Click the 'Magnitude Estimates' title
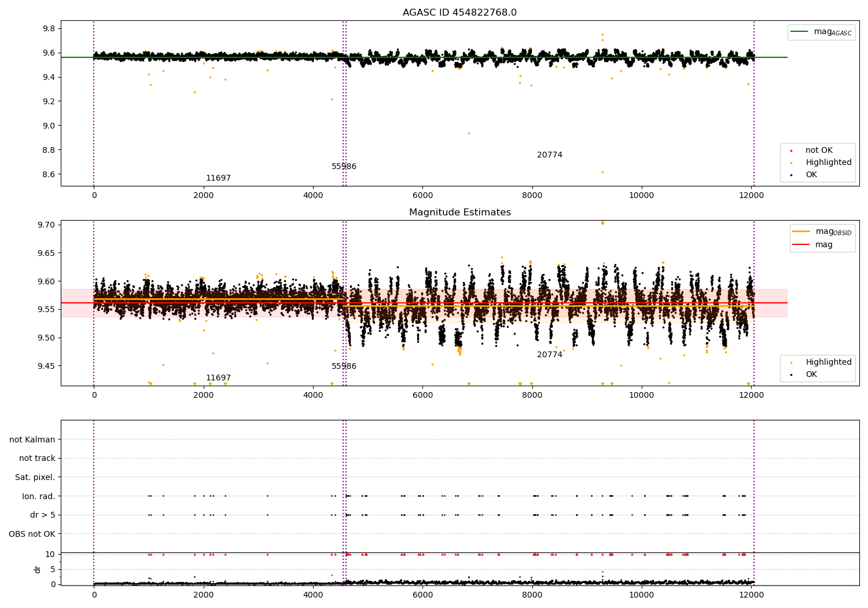Viewport: 868px width, 608px height. pyautogui.click(x=460, y=213)
